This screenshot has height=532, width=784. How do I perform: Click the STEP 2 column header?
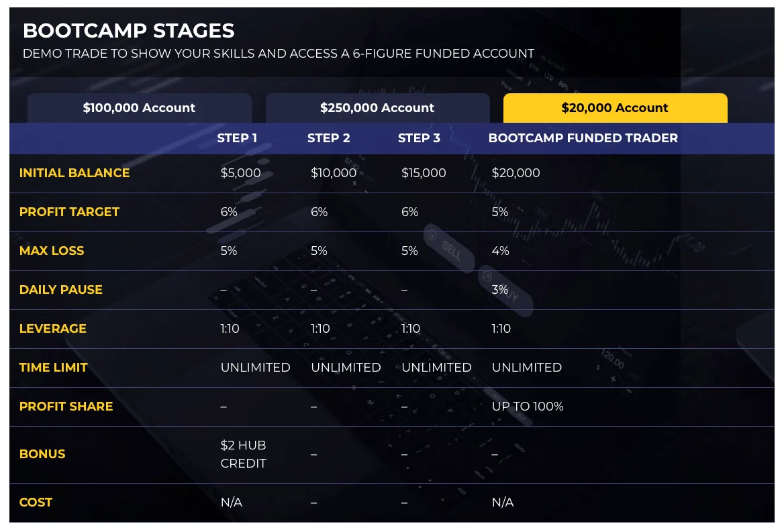[328, 138]
